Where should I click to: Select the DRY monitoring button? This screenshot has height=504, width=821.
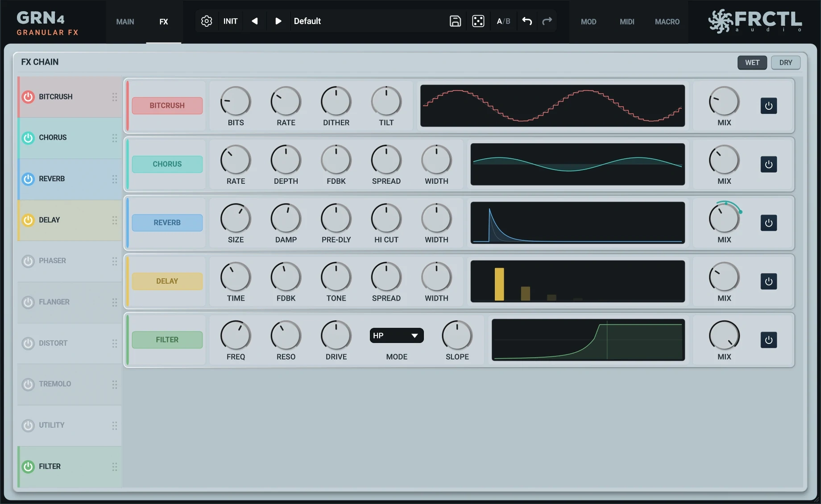[786, 62]
